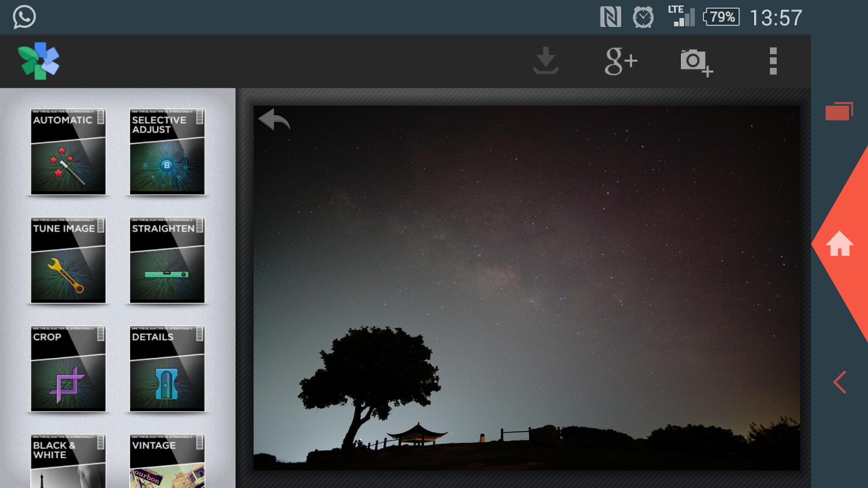Select the Details sharpening tool
The image size is (868, 488).
pyautogui.click(x=167, y=369)
